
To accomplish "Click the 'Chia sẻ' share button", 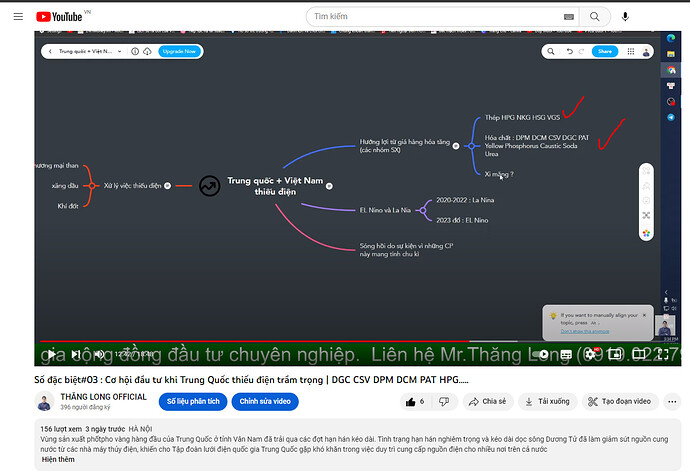I will click(488, 401).
